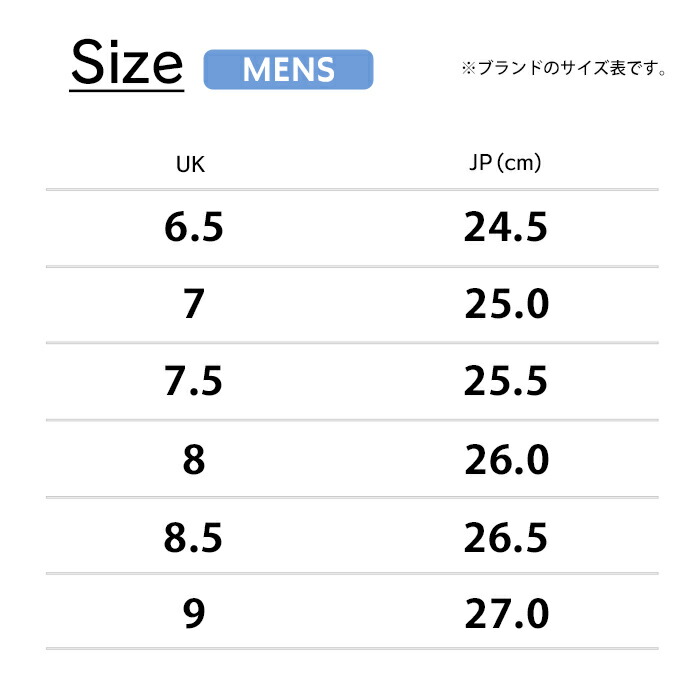Click the UK column header
This screenshot has height=700, width=700.
191,164
